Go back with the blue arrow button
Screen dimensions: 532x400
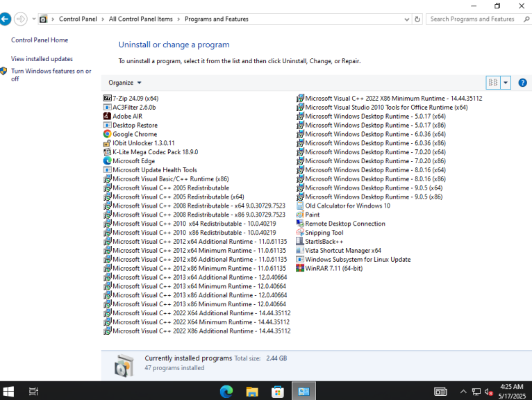click(x=5, y=19)
